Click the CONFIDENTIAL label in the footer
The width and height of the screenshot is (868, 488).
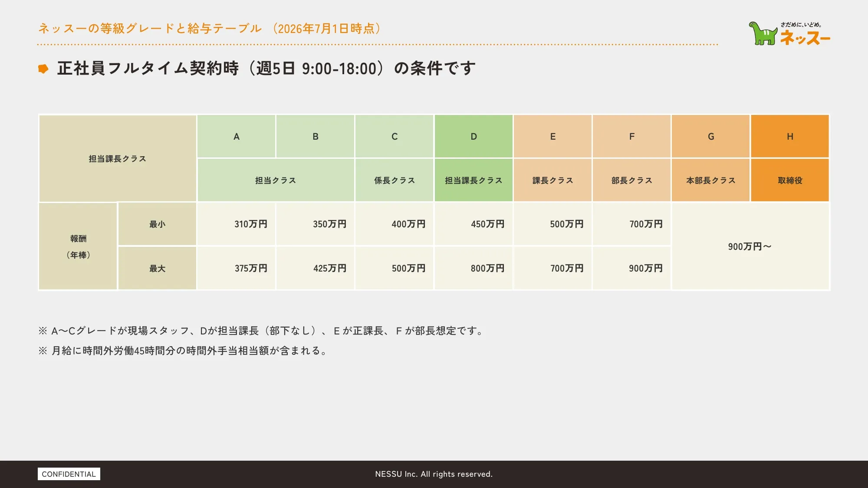pos(69,474)
